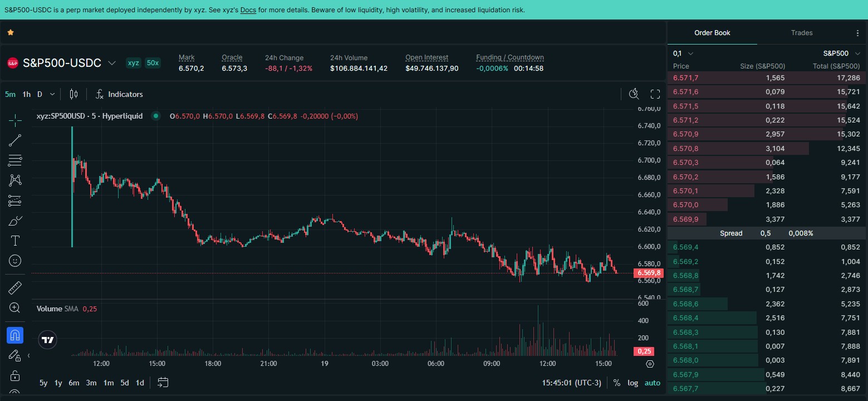Screen dimensions: 868x401
Task: Open the Indicators menu
Action: 119,94
